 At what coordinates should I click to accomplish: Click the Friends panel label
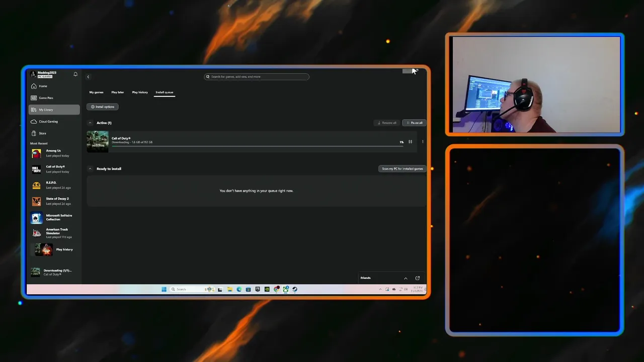coord(366,278)
